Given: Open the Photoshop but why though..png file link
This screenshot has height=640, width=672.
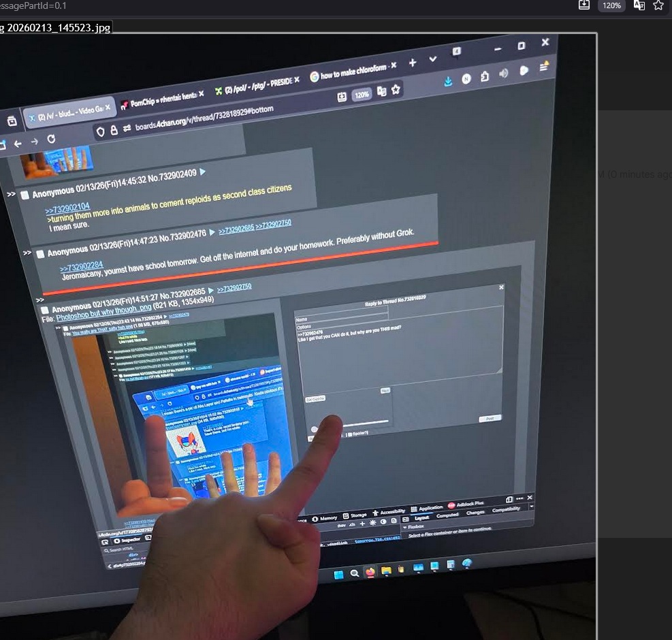Looking at the screenshot, I should coord(103,313).
